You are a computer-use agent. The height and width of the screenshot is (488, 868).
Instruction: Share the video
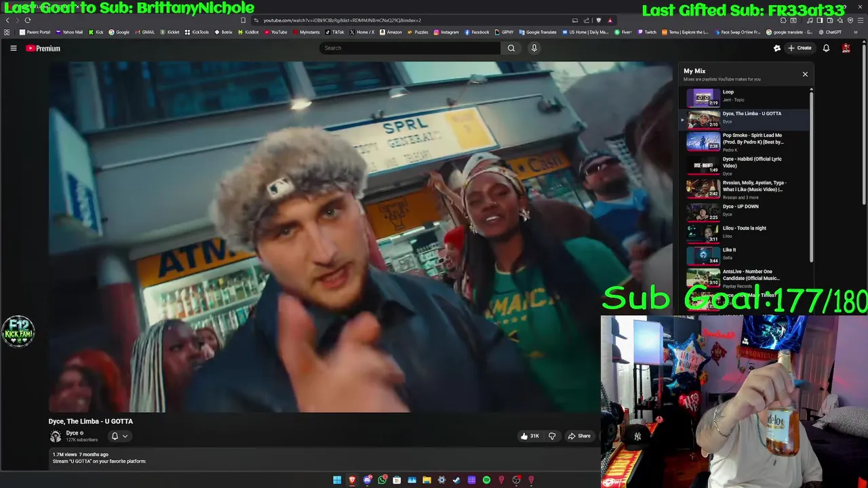point(579,436)
